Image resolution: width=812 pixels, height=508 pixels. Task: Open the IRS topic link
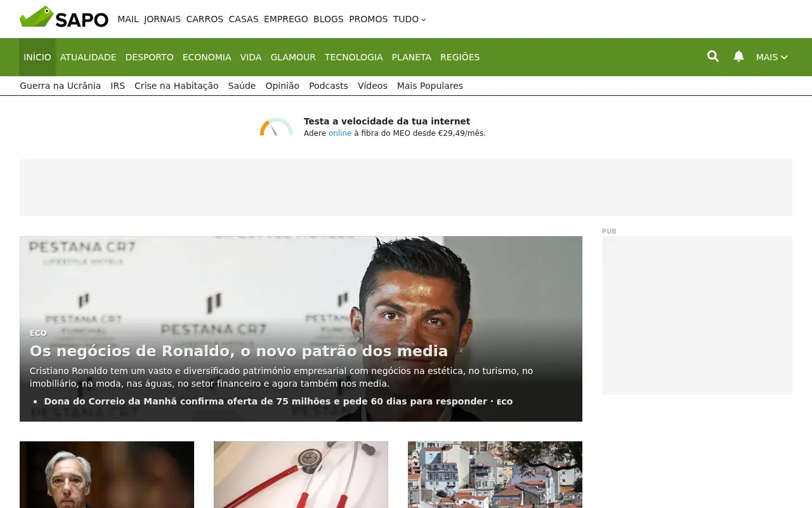pyautogui.click(x=118, y=86)
